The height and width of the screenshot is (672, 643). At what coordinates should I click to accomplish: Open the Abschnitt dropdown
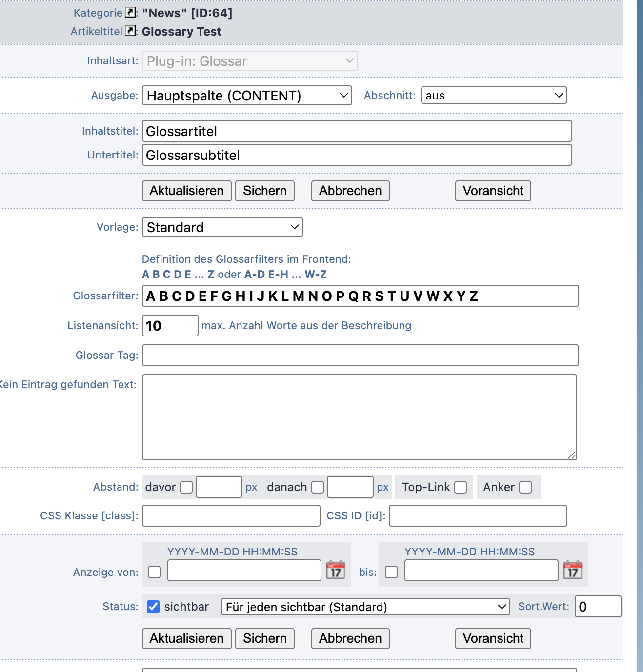pyautogui.click(x=494, y=96)
